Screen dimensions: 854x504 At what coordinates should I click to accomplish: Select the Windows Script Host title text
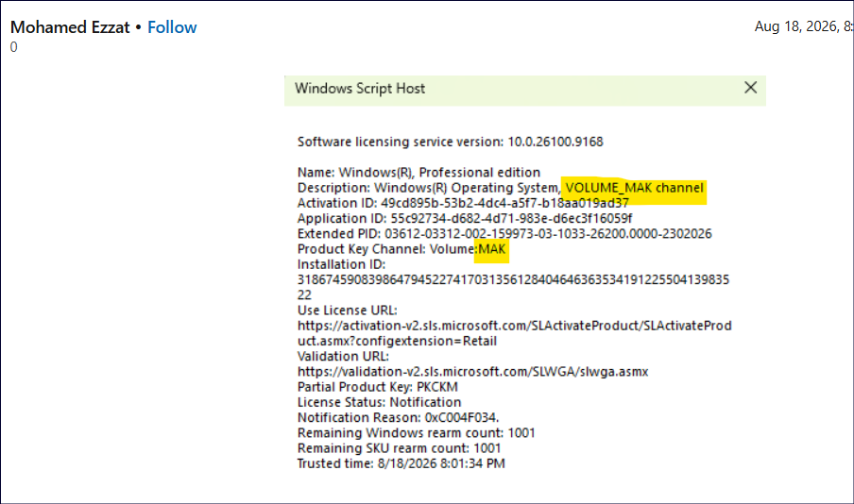point(360,88)
